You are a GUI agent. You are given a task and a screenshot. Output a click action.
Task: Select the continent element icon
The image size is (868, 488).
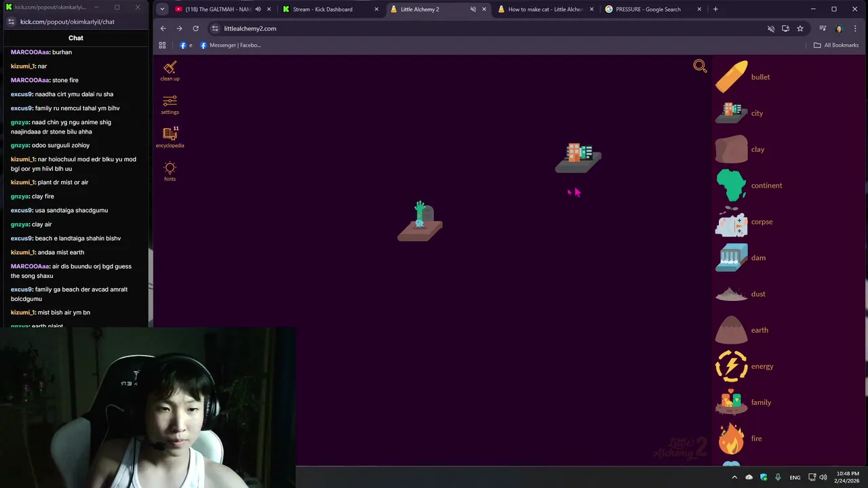pos(731,185)
